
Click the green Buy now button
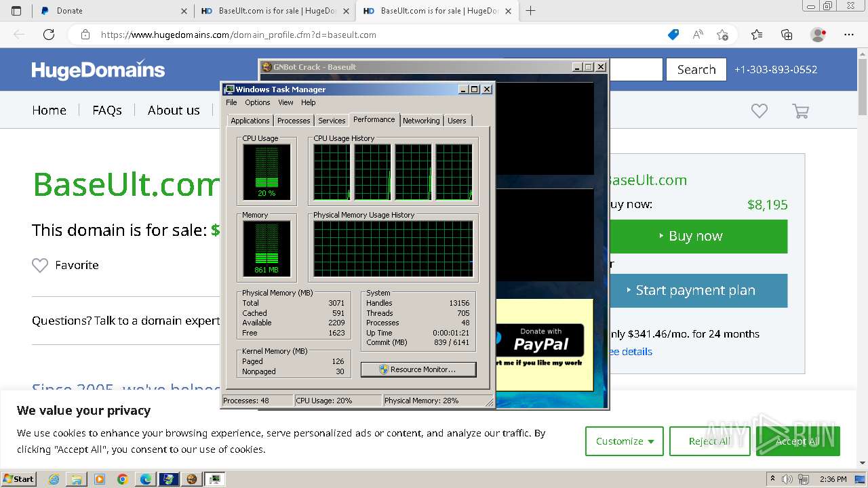[x=698, y=236]
